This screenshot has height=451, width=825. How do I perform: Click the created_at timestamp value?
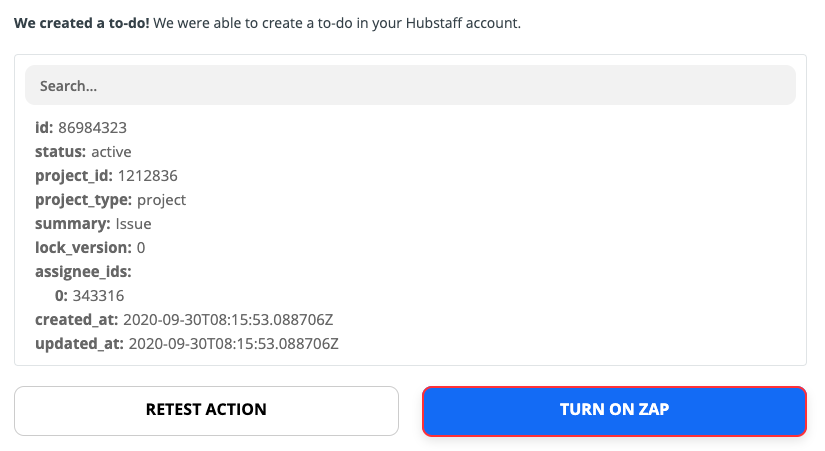(x=228, y=320)
